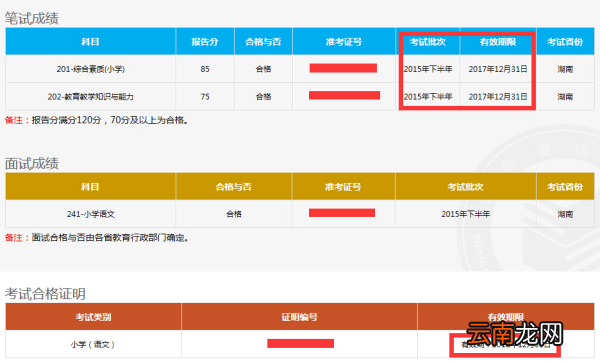The height and width of the screenshot is (362, 600).
Task: Click the 笔试成绩 section heading
Action: [32, 18]
